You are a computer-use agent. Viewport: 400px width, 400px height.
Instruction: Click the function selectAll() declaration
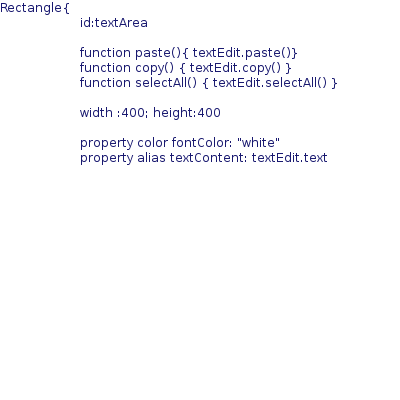tap(138, 83)
